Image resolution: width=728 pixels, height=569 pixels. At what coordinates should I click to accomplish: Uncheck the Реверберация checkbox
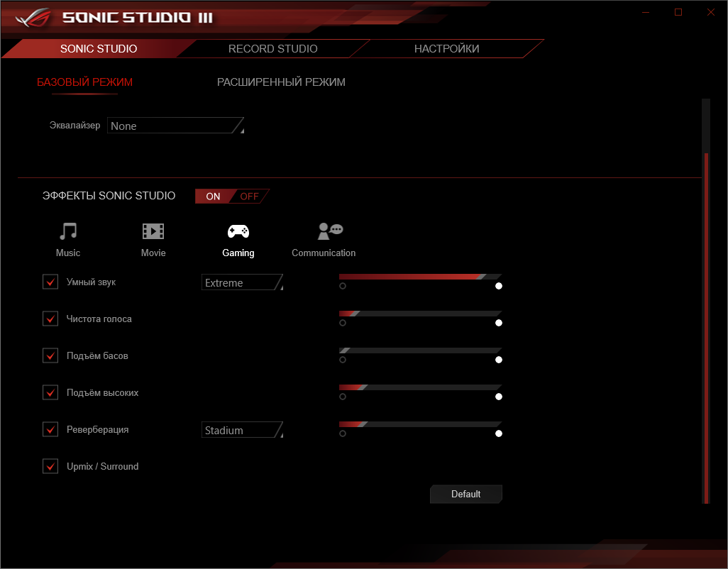pyautogui.click(x=50, y=429)
